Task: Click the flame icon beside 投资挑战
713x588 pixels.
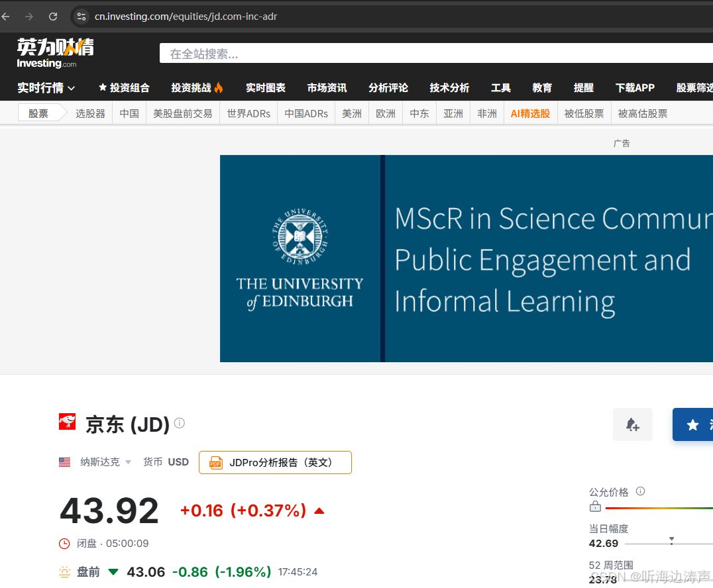Action: pyautogui.click(x=219, y=87)
